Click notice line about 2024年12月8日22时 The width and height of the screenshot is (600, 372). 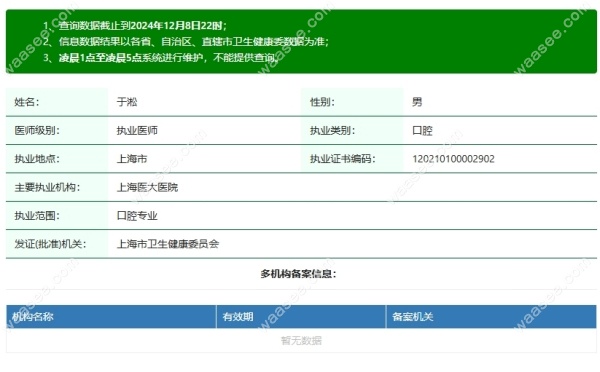pyautogui.click(x=135, y=26)
